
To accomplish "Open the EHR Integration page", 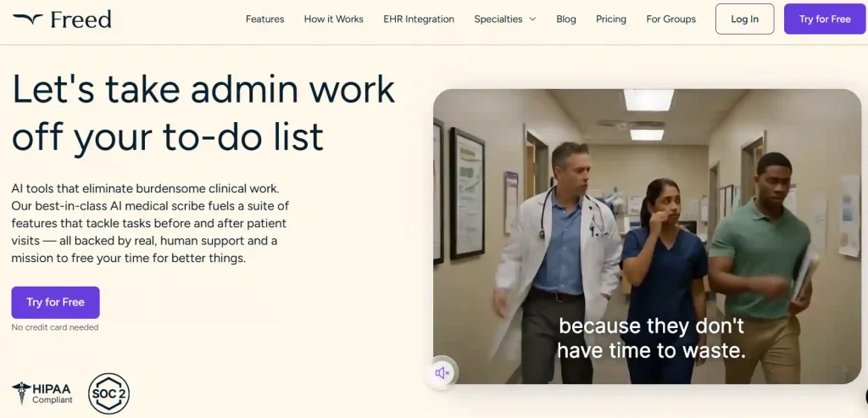I will click(419, 19).
